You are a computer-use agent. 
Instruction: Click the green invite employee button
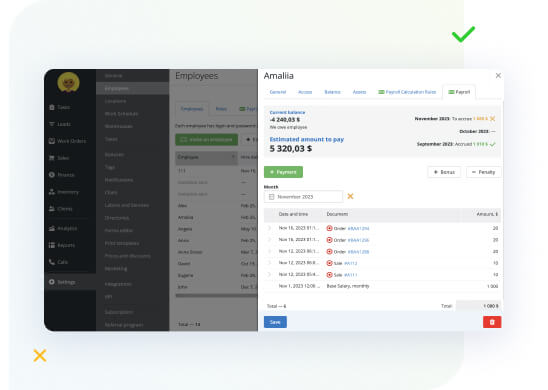point(207,139)
